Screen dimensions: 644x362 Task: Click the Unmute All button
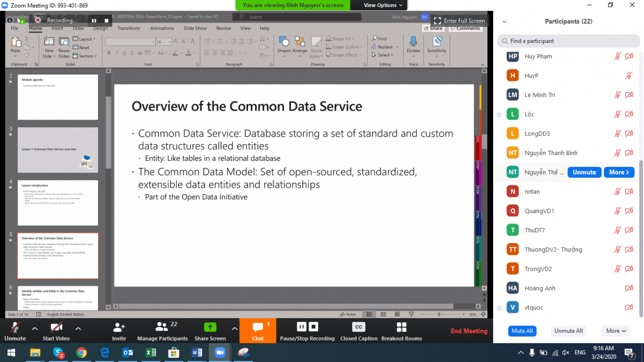pos(568,331)
